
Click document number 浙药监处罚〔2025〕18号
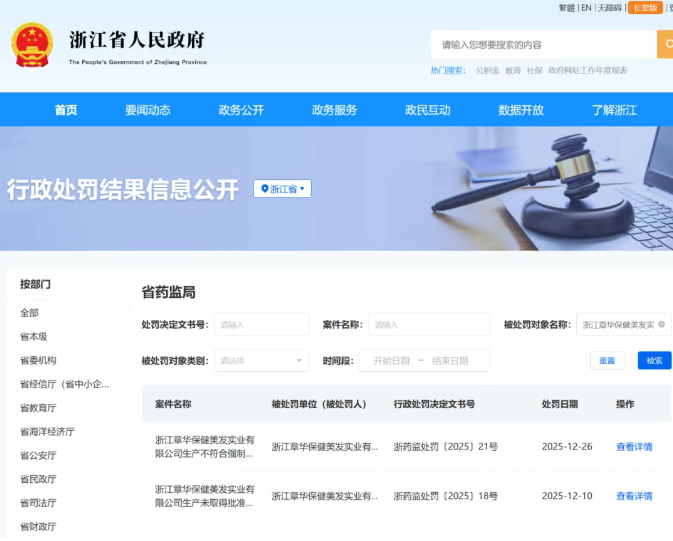[x=446, y=496]
